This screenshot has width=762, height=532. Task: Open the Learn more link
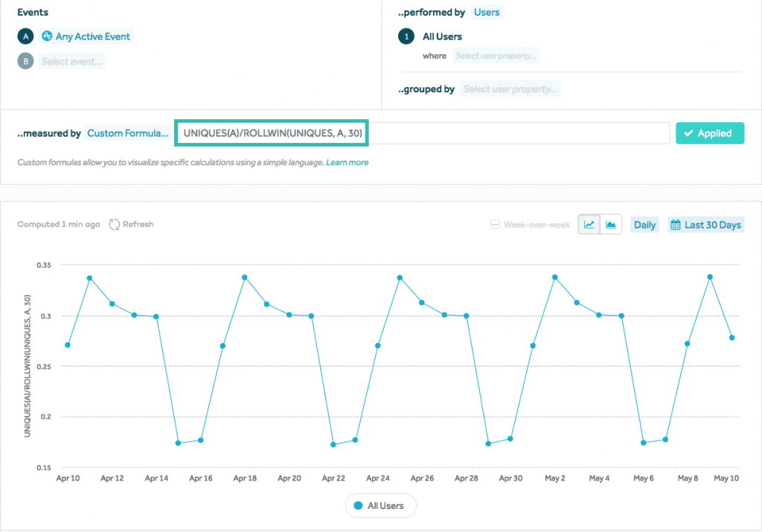[x=347, y=162]
